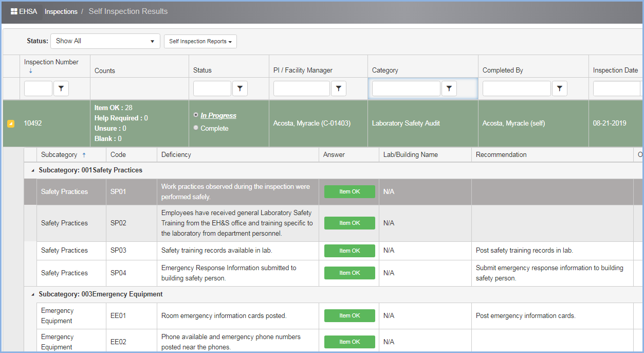Screen dimensions: 644x353
Task: Select the Complete radio button
Action: point(196,128)
